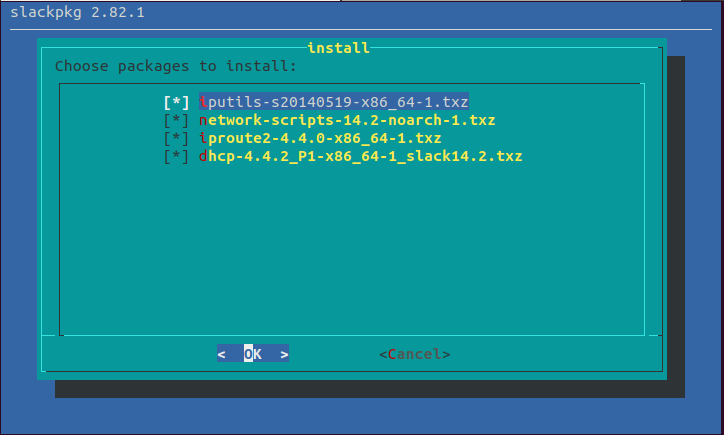724x435 pixels.
Task: Select the iputils-s20140519-x86_64-1.txz entry name
Action: coord(334,102)
